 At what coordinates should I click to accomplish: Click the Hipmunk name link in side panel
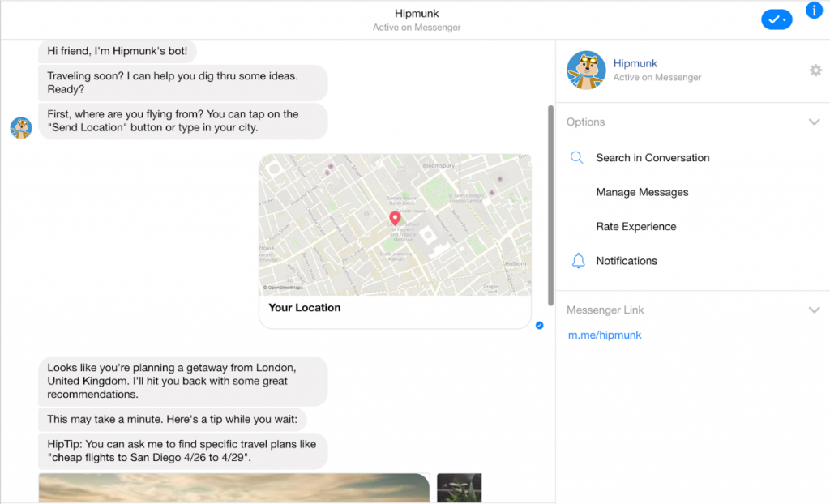click(x=635, y=63)
